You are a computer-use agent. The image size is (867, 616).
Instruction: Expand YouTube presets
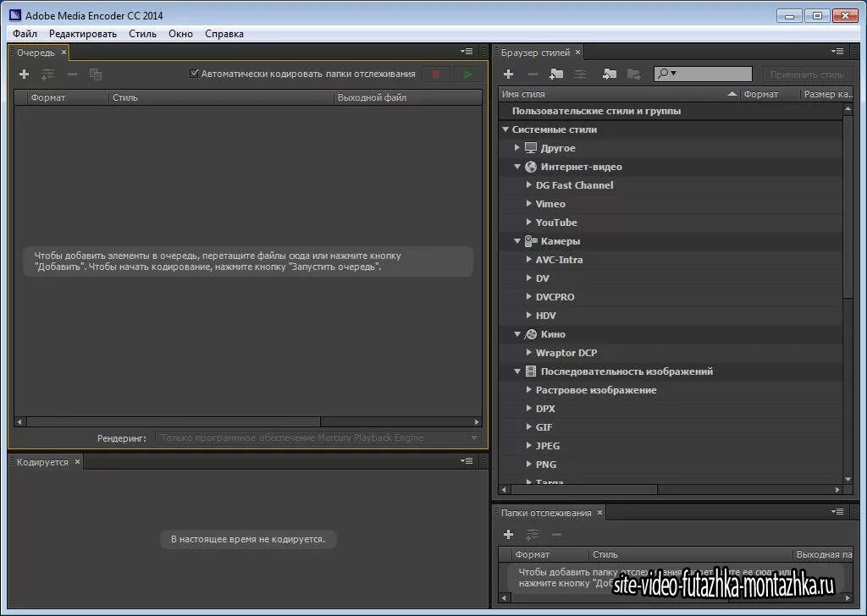pos(528,222)
